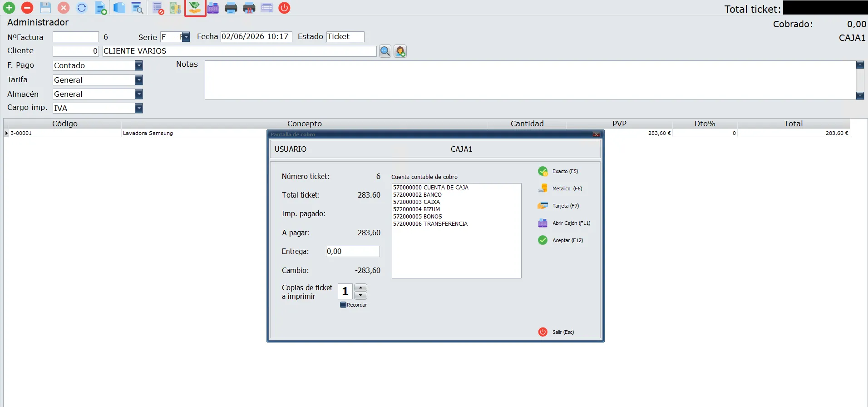Viewport: 868px width, 407px height.
Task: Click the Dto% column header
Action: (705, 124)
